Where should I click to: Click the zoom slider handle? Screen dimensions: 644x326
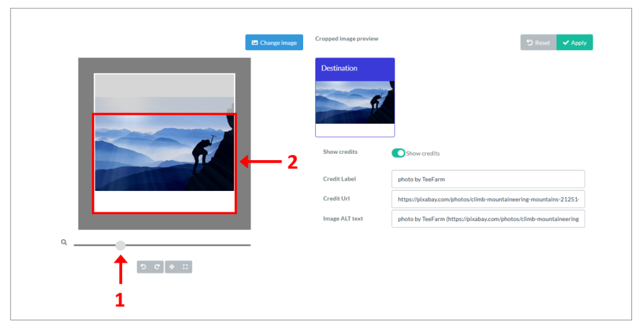coord(120,245)
